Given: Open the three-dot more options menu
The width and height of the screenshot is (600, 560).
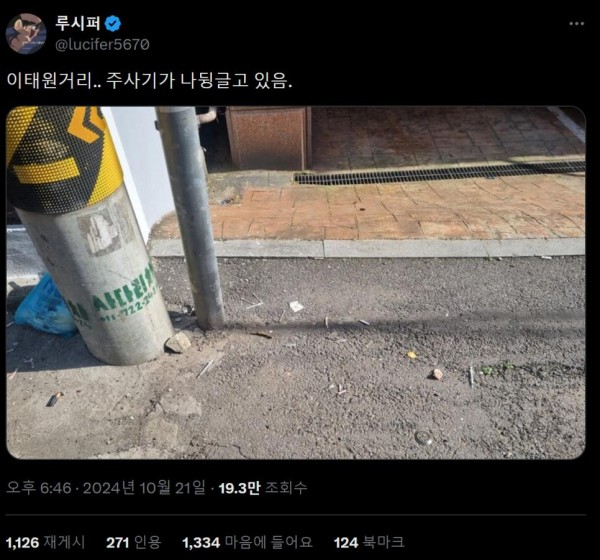Looking at the screenshot, I should pyautogui.click(x=576, y=24).
